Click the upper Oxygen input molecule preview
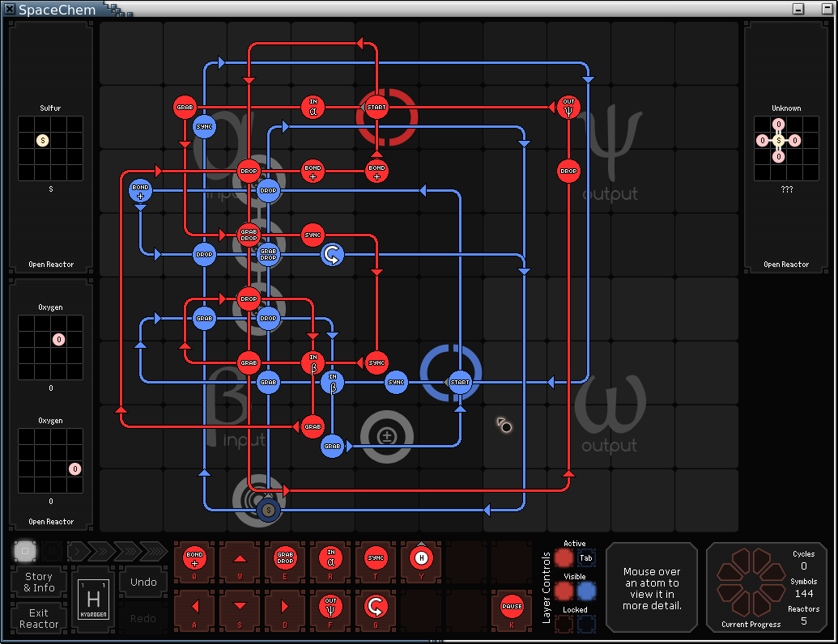 tap(51, 348)
